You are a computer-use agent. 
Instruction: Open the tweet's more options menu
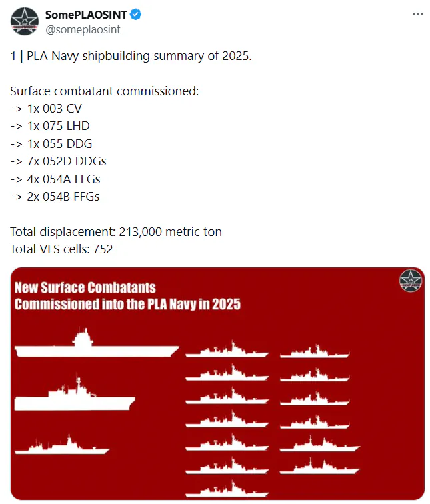click(x=418, y=14)
